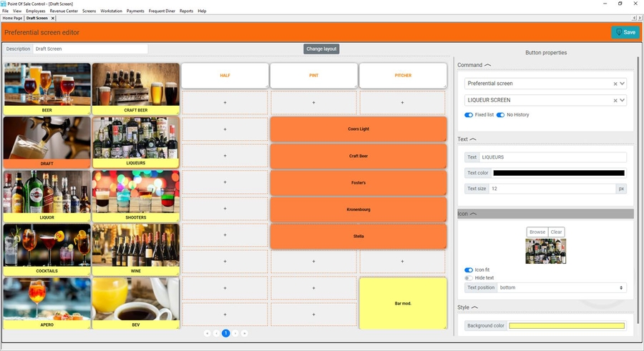Toggle the Fixed list switch

tap(469, 115)
